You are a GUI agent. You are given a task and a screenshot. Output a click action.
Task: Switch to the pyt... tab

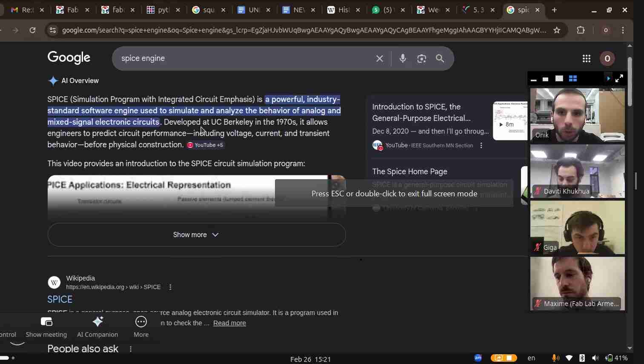pos(164,10)
